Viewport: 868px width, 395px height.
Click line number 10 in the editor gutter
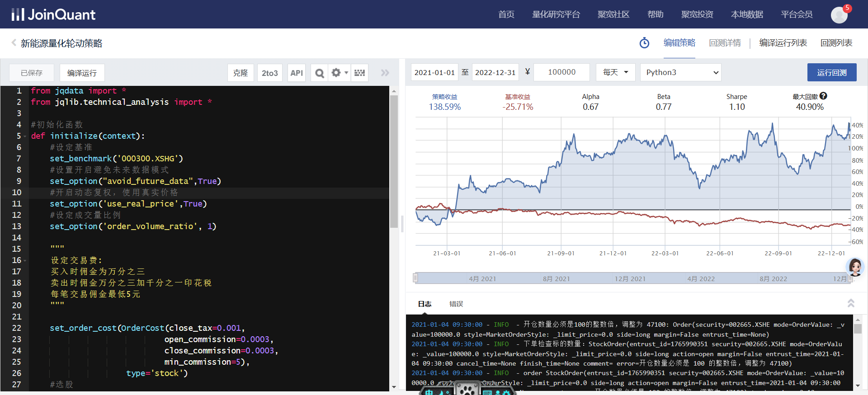(x=17, y=193)
